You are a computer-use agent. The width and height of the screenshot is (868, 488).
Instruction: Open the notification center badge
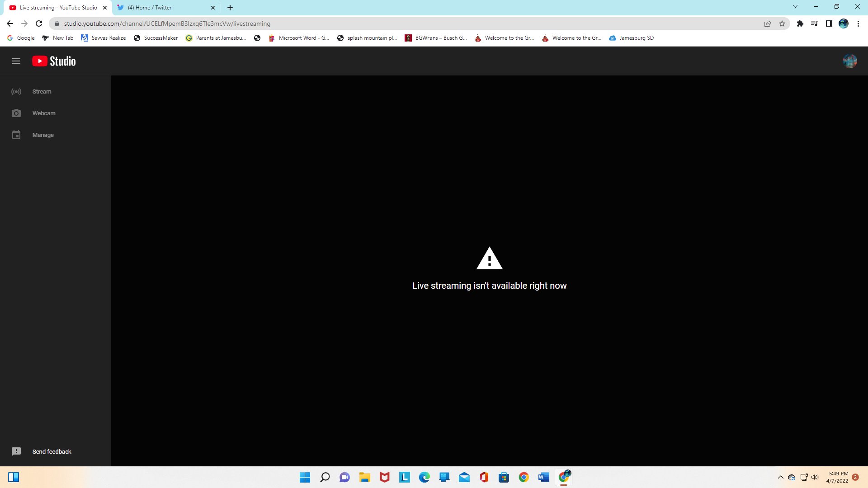click(x=855, y=477)
